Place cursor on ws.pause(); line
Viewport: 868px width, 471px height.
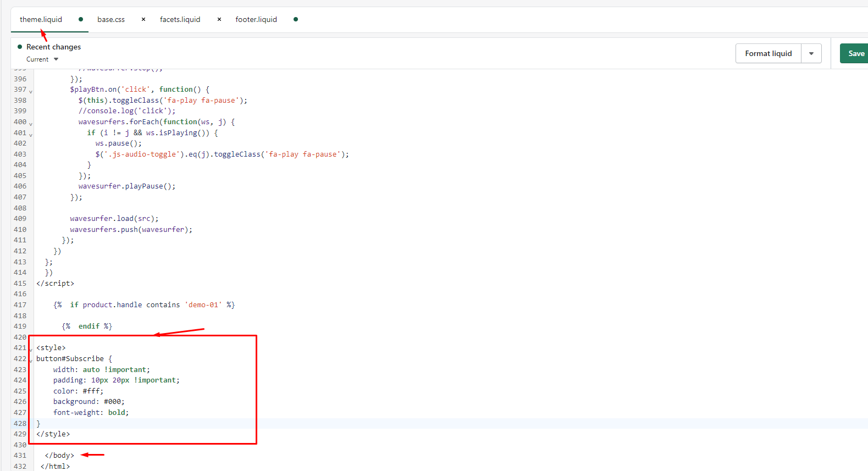coord(118,143)
